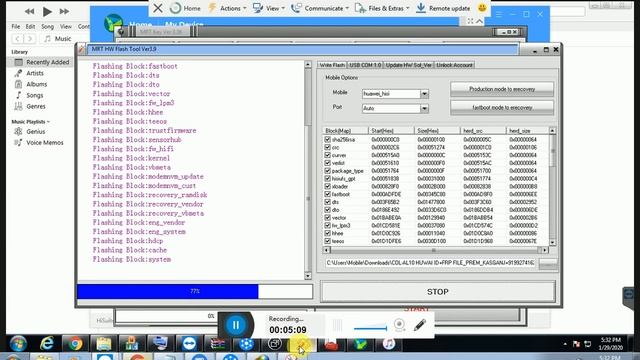Image resolution: width=640 pixels, height=360 pixels.
Task: Open the iTunes Song menu
Action: [47, 27]
